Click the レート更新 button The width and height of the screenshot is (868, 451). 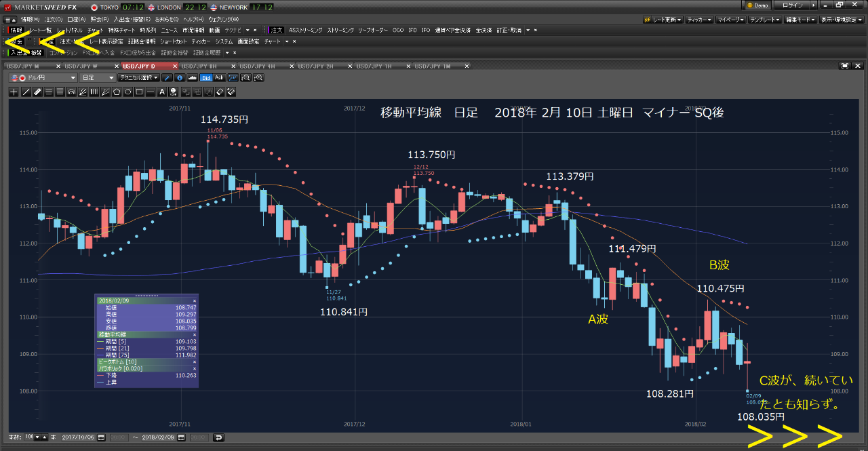pos(663,20)
